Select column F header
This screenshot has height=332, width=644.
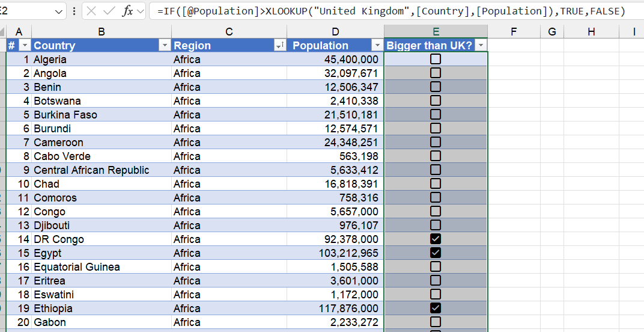513,32
